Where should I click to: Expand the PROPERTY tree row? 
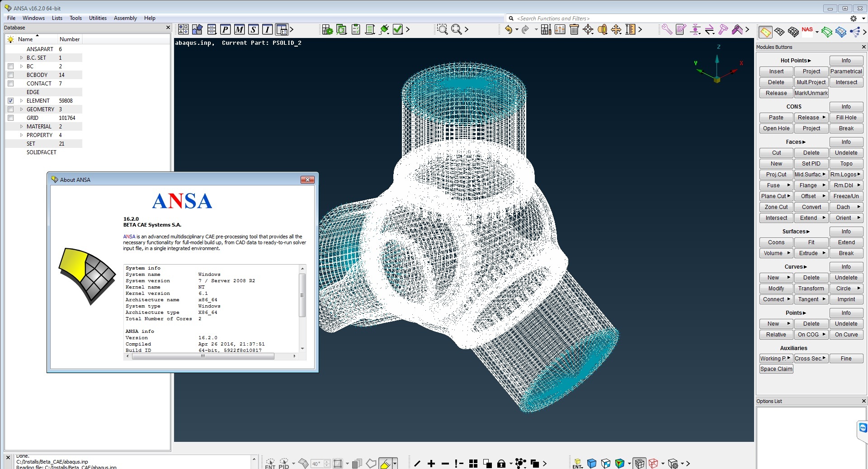click(x=21, y=135)
